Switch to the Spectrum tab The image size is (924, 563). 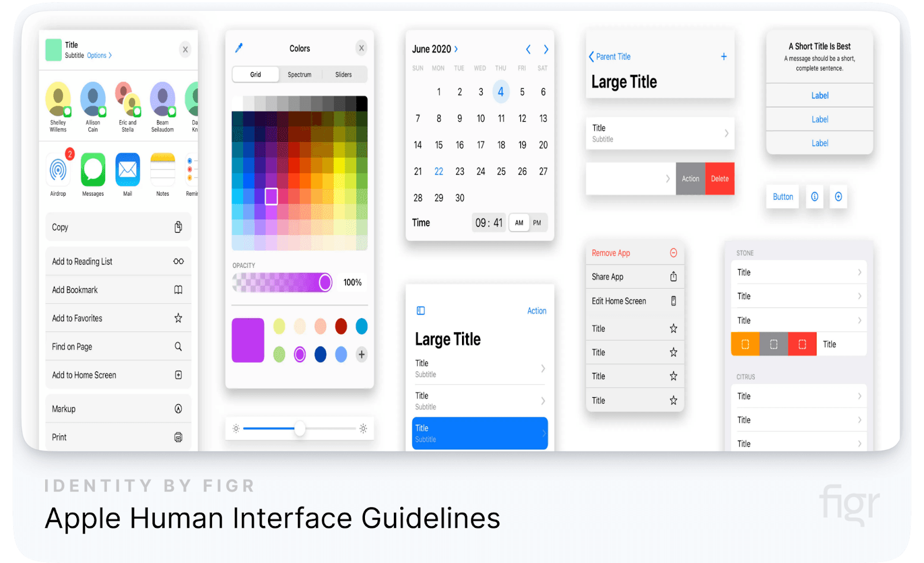pyautogui.click(x=300, y=74)
